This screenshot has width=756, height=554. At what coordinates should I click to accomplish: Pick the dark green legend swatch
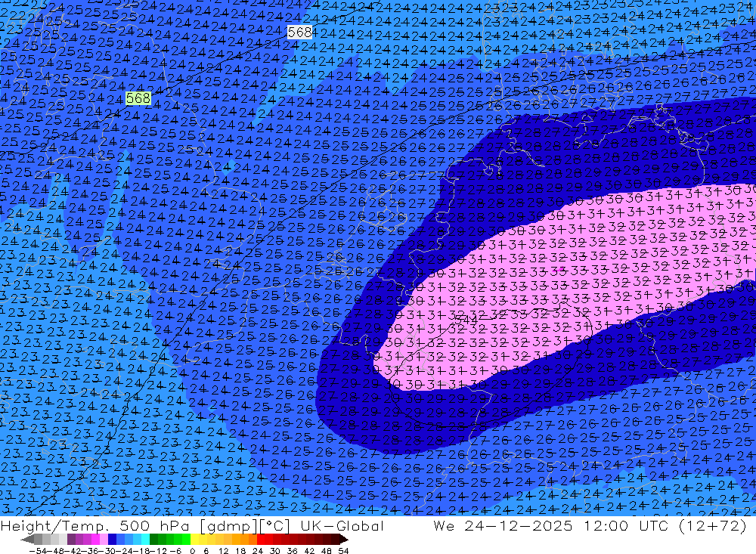tap(154, 540)
